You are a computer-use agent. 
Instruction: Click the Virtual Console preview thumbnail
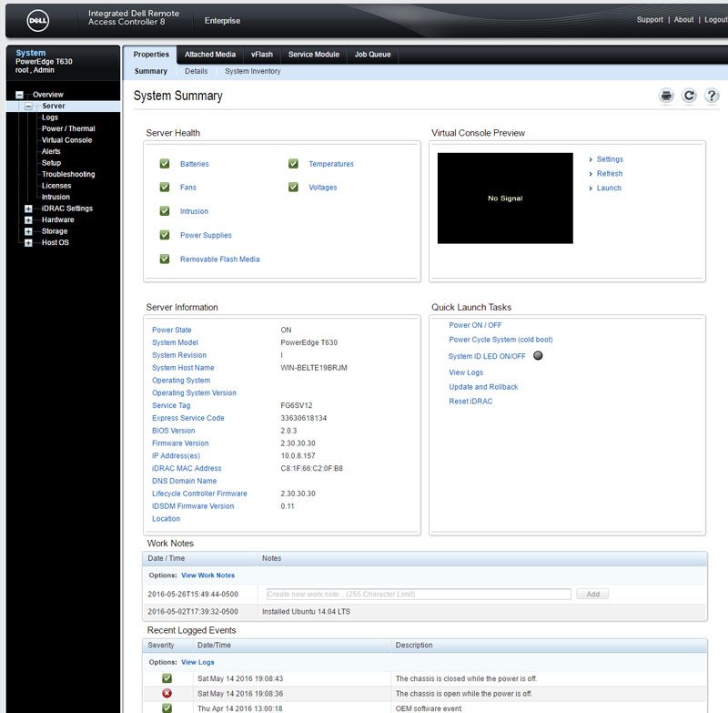(x=505, y=198)
